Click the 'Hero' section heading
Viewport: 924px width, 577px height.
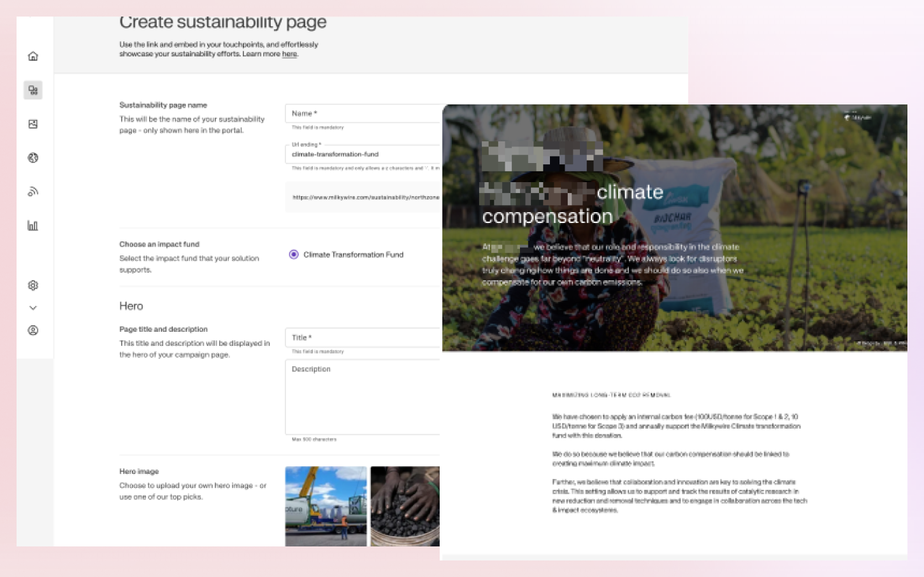coord(131,306)
